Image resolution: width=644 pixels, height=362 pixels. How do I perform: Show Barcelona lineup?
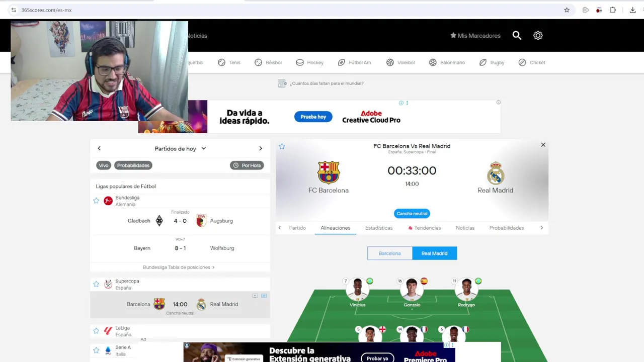[x=390, y=253]
